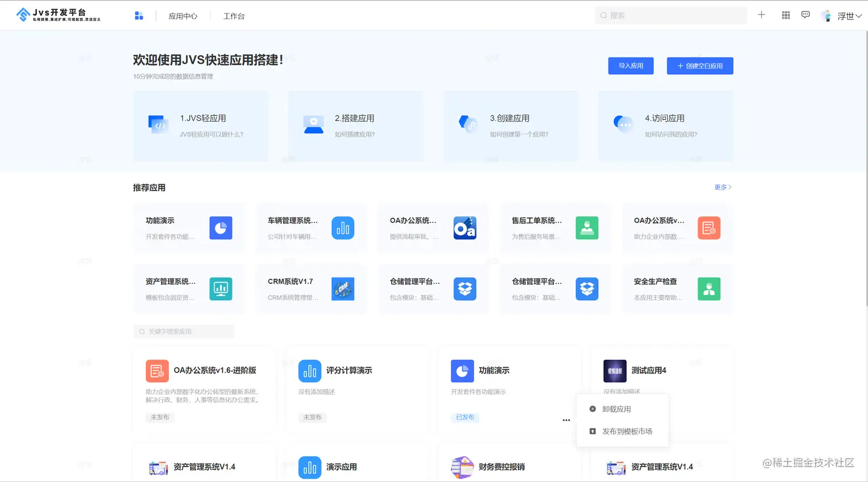Open the 评分计算演示 app title
868x482 pixels.
[x=349, y=371]
